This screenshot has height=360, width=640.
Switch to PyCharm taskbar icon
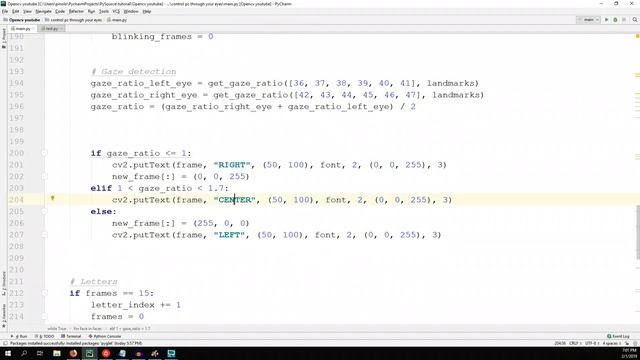pos(89,353)
